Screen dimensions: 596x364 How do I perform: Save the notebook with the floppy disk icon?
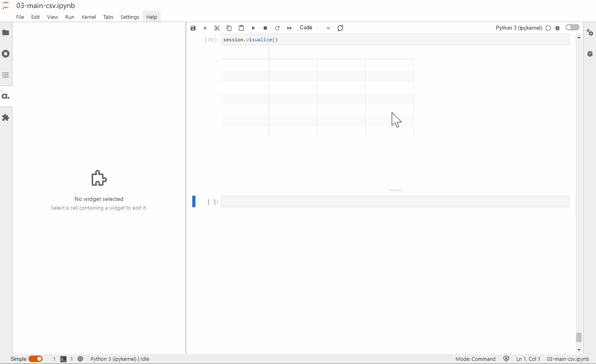(193, 28)
